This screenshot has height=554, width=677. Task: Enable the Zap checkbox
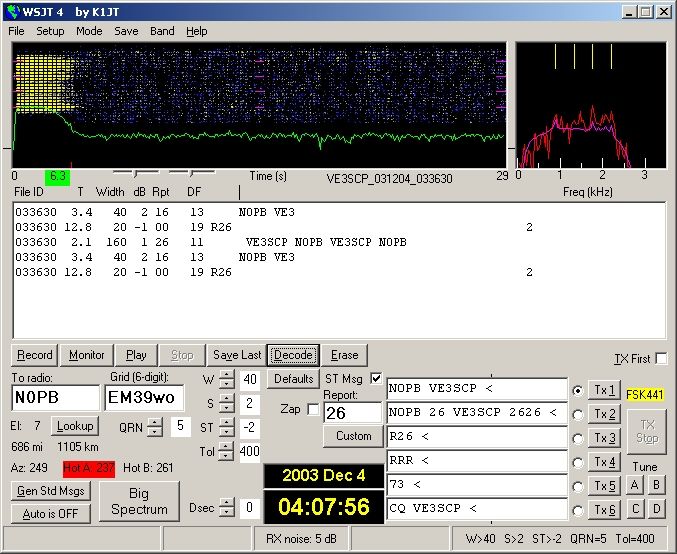pos(313,409)
